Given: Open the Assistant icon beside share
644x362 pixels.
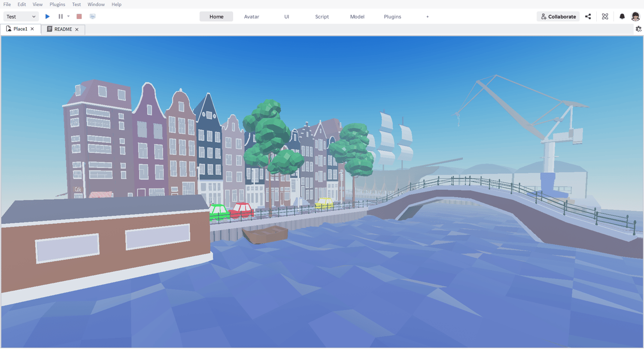Looking at the screenshot, I should pos(605,16).
